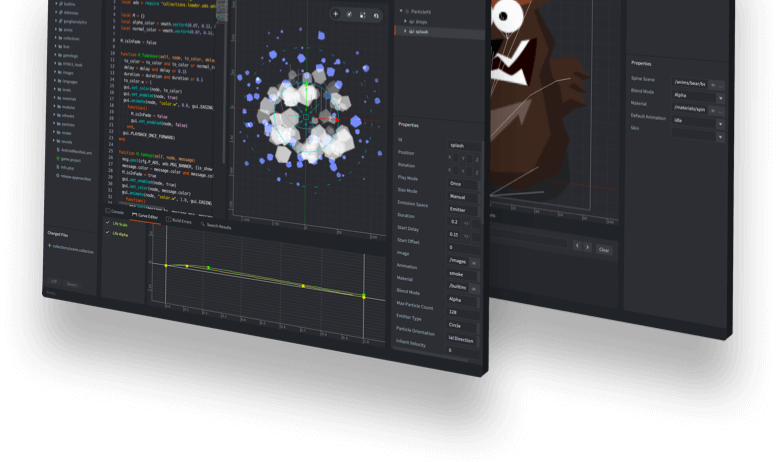Click the Id field containing splash

click(x=465, y=146)
